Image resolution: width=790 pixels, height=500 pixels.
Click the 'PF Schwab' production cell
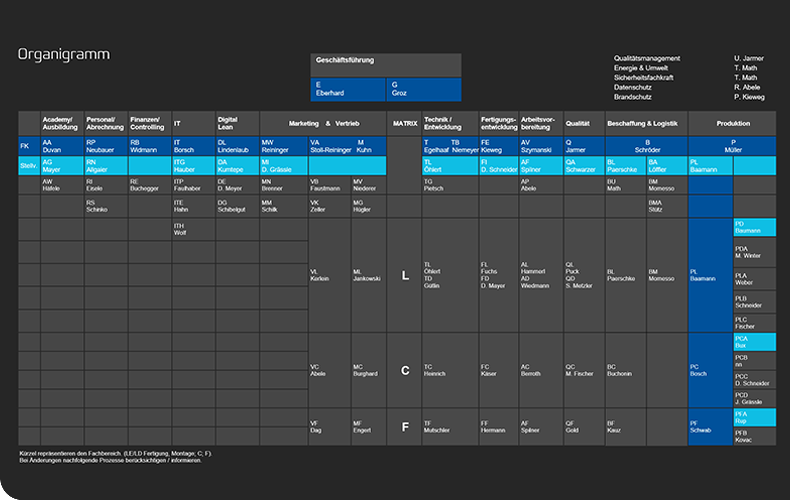click(710, 427)
